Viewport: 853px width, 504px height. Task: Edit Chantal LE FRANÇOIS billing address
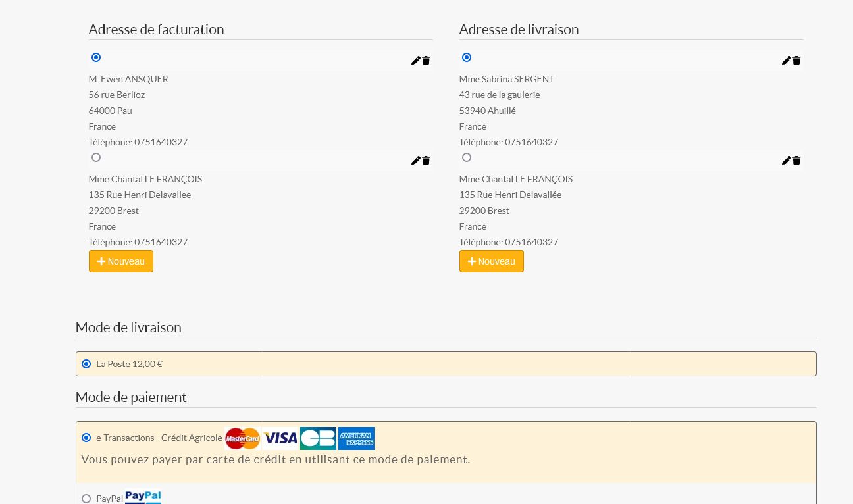(415, 161)
